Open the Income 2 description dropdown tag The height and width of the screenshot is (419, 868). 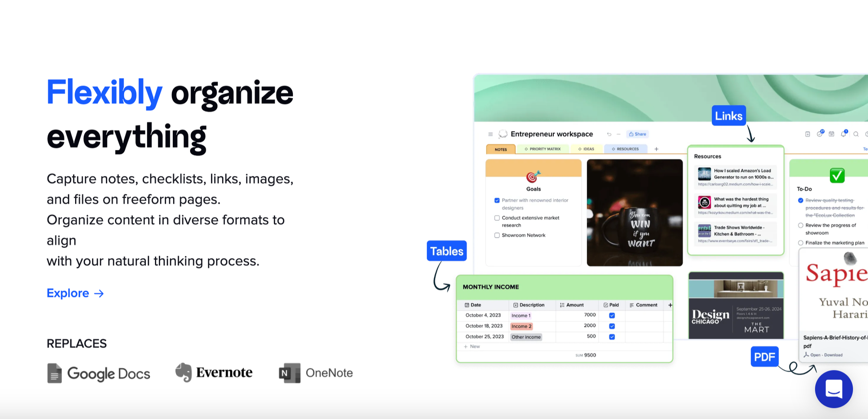(x=521, y=326)
